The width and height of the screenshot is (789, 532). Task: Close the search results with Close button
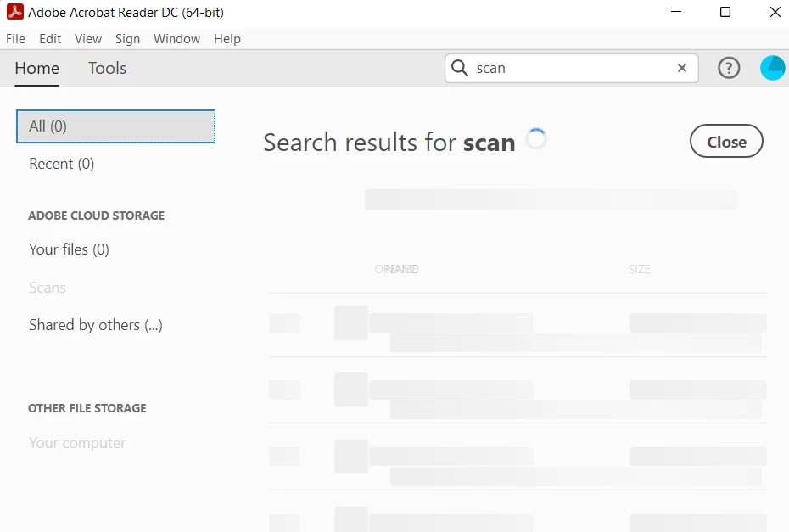pos(726,142)
